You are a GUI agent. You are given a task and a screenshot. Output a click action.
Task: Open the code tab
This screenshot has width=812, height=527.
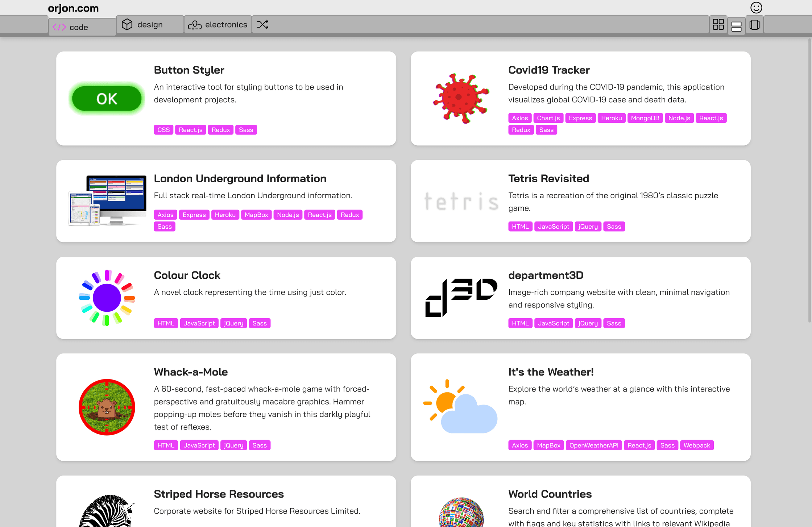(x=82, y=27)
